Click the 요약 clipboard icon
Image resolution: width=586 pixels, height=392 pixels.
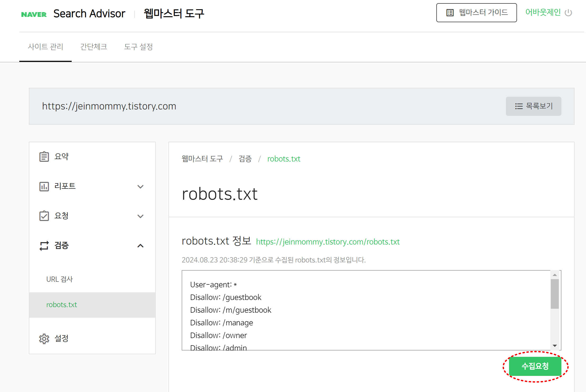tap(44, 156)
